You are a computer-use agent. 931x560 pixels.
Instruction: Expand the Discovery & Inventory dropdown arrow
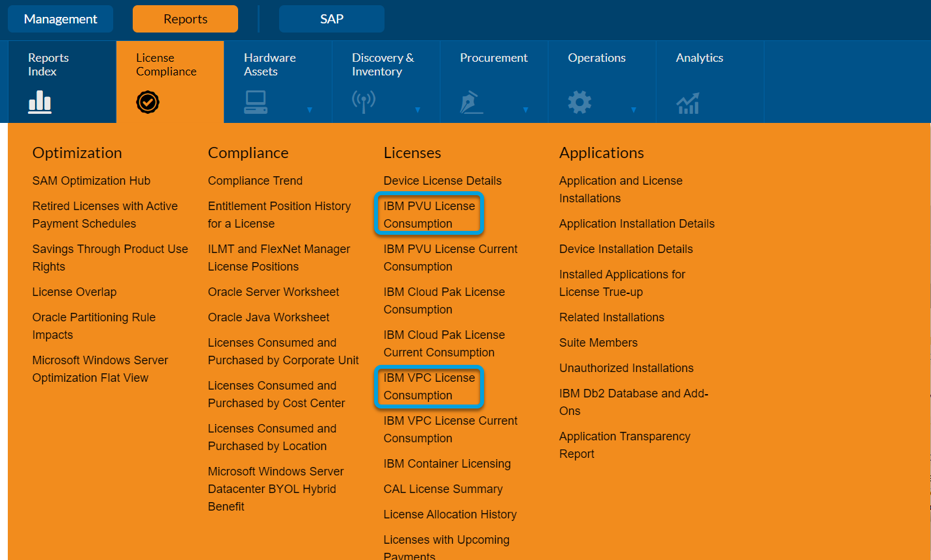[x=418, y=110]
